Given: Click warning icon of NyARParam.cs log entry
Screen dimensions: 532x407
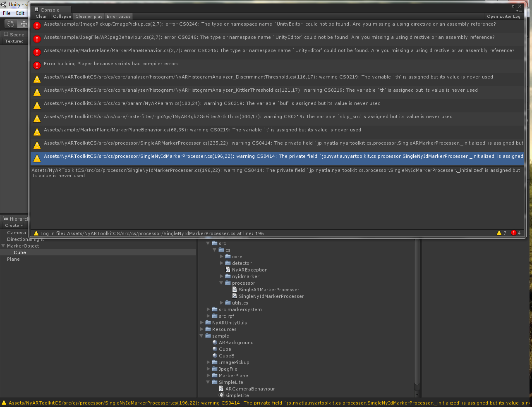Looking at the screenshot, I should coord(37,105).
